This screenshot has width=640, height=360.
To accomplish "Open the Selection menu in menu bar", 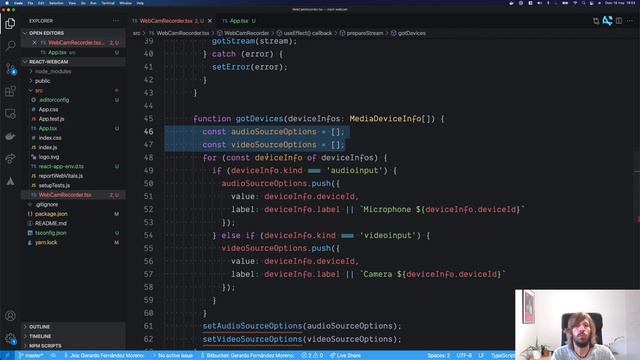I will click(56, 3).
